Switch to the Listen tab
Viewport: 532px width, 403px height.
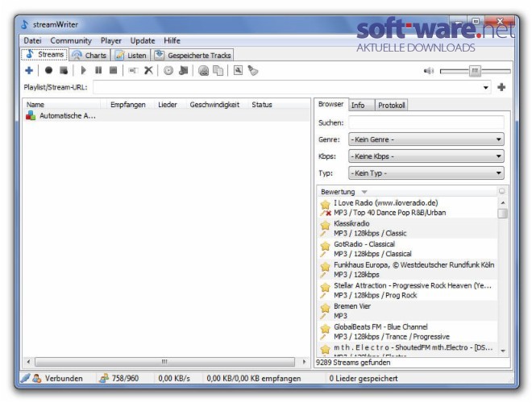(131, 56)
